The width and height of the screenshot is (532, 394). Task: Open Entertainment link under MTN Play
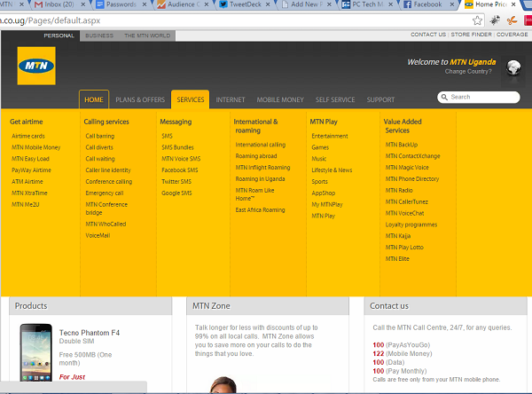[330, 136]
